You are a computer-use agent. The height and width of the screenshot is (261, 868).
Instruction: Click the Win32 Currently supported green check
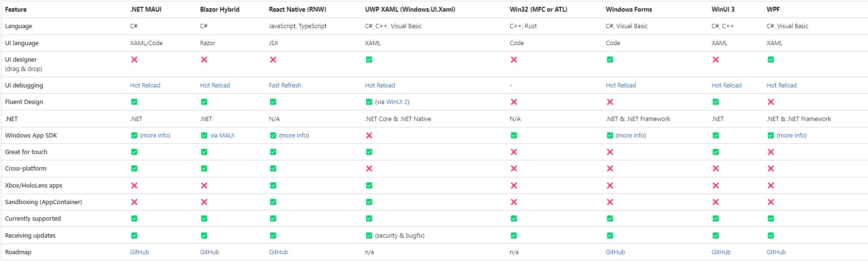tap(514, 219)
